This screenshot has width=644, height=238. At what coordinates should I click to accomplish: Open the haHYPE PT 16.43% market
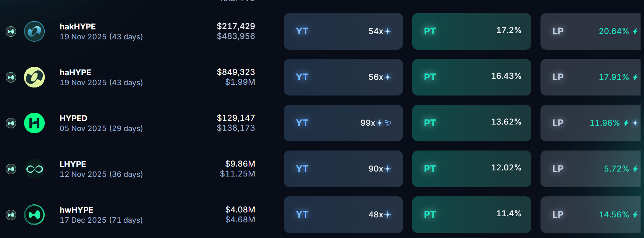pos(471,77)
